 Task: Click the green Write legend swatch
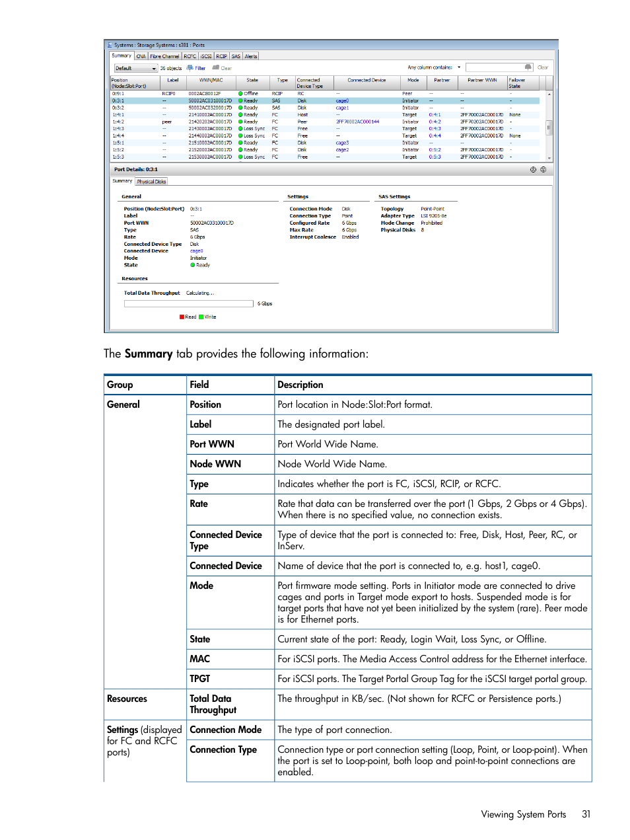201,317
